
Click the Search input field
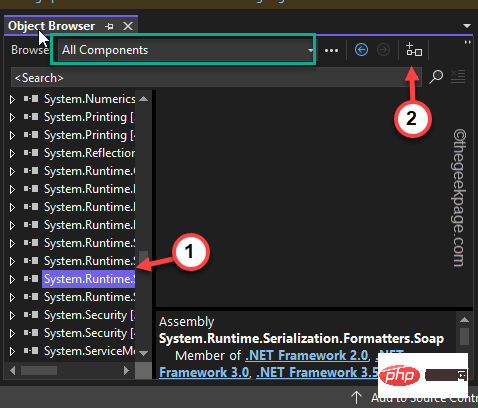click(x=217, y=78)
